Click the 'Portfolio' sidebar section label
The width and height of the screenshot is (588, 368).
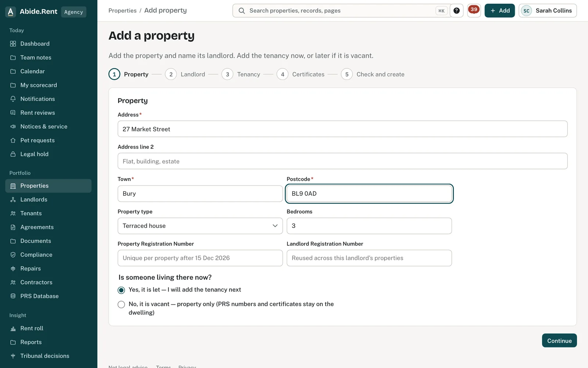(x=20, y=173)
